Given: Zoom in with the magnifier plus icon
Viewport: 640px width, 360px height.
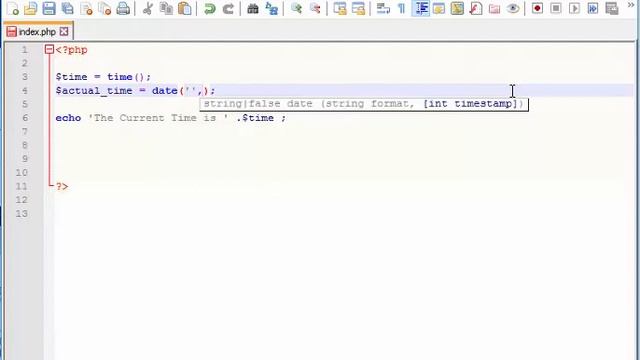Looking at the screenshot, I should pyautogui.click(x=296, y=9).
